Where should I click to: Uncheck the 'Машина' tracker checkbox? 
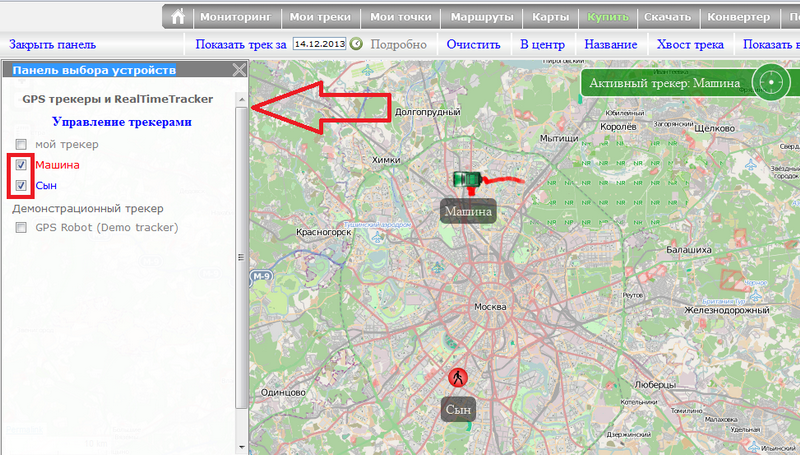[21, 165]
